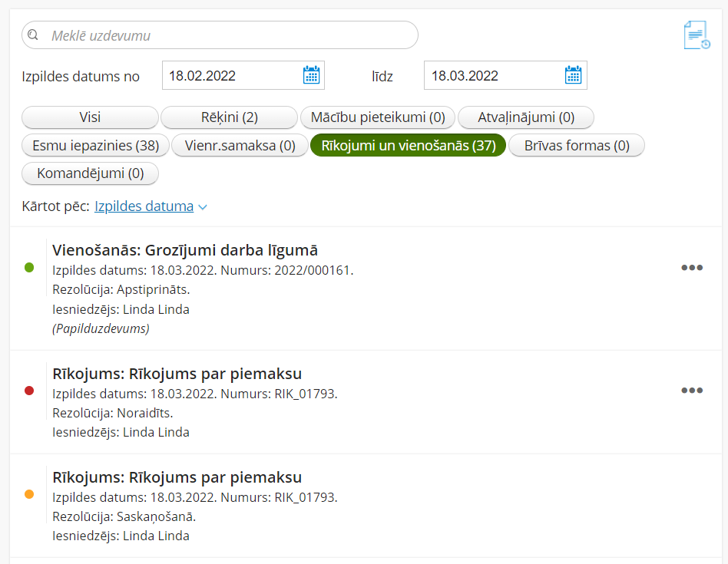728x564 pixels.
Task: Open the calendar for start date 18.02.2022
Action: tap(311, 74)
